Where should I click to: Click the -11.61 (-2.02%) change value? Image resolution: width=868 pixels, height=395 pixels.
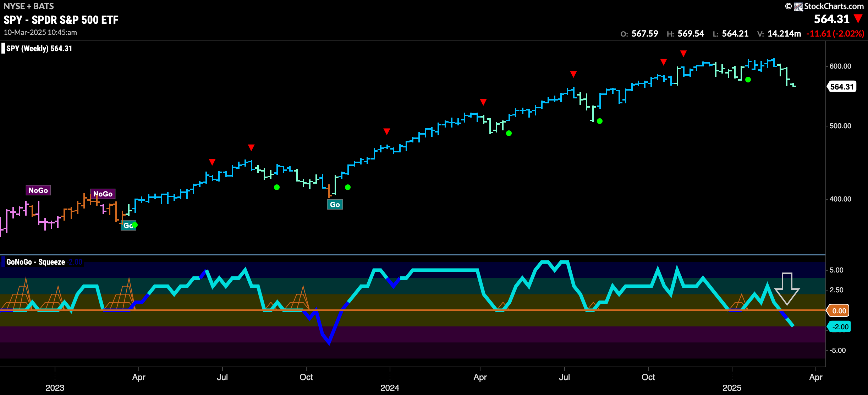click(835, 34)
